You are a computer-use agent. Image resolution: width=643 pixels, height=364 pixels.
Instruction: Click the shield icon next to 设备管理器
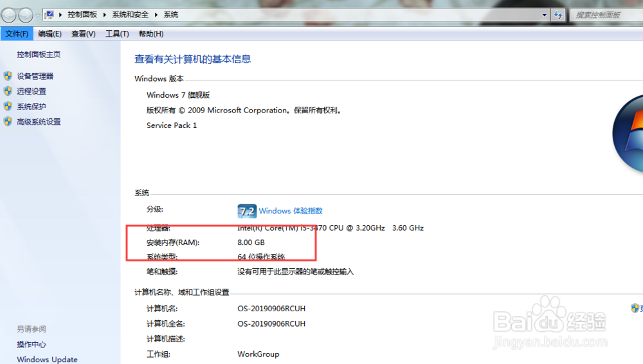(x=8, y=76)
